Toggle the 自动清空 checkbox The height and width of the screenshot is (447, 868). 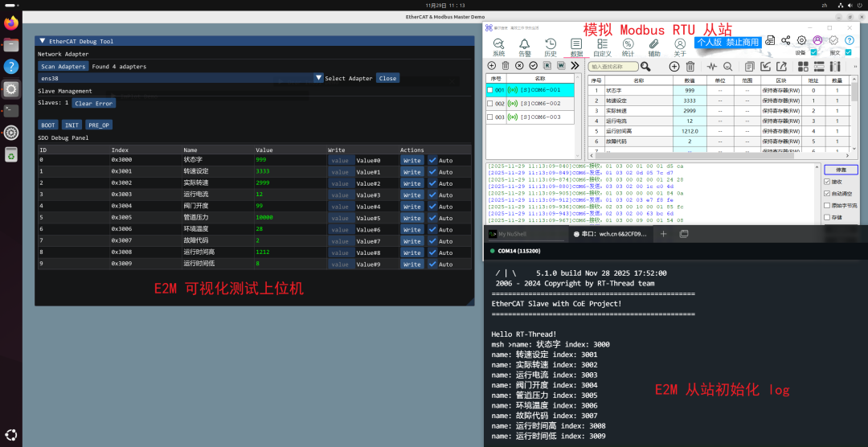click(x=828, y=194)
